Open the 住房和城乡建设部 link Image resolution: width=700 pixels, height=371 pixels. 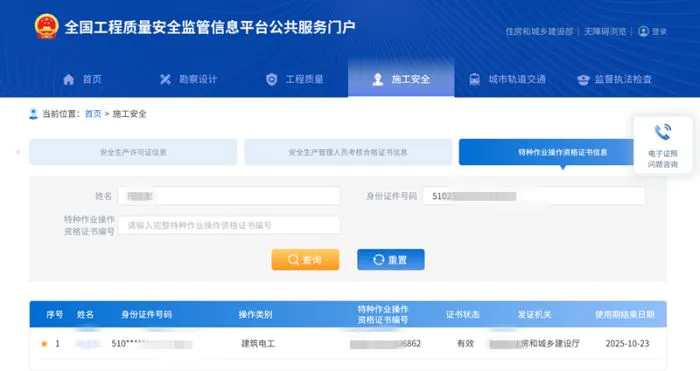[539, 32]
